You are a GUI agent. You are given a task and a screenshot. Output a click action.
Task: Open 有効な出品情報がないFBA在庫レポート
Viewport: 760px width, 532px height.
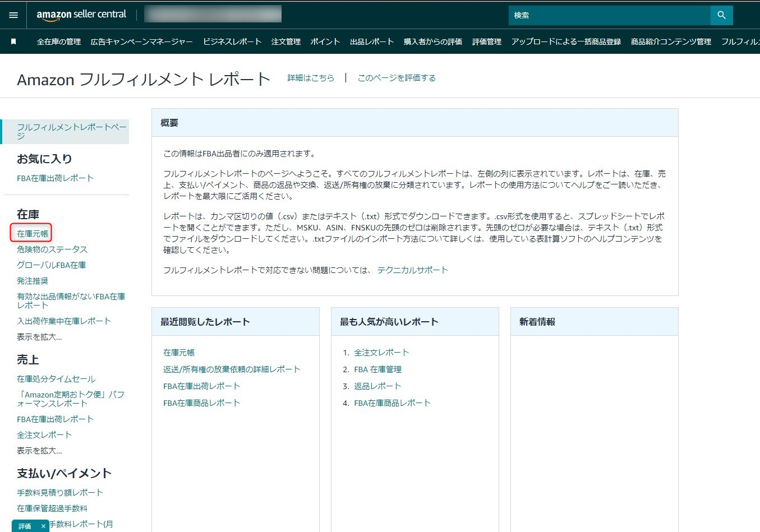point(71,301)
